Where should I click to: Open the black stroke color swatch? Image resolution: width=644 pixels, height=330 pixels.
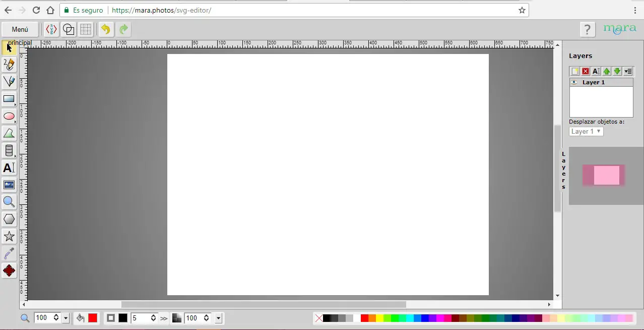tap(123, 318)
